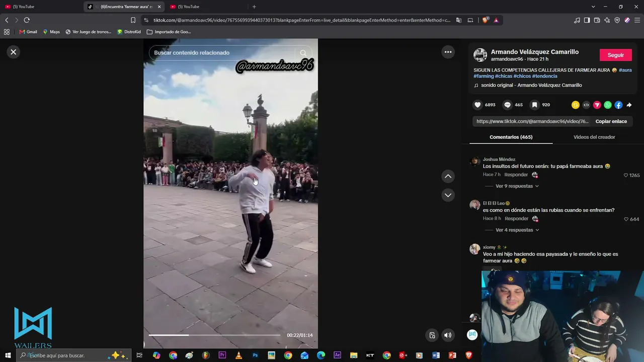Viewport: 644px width, 362px height.
Task: Launch Photoshop from the taskbar
Action: (255, 355)
